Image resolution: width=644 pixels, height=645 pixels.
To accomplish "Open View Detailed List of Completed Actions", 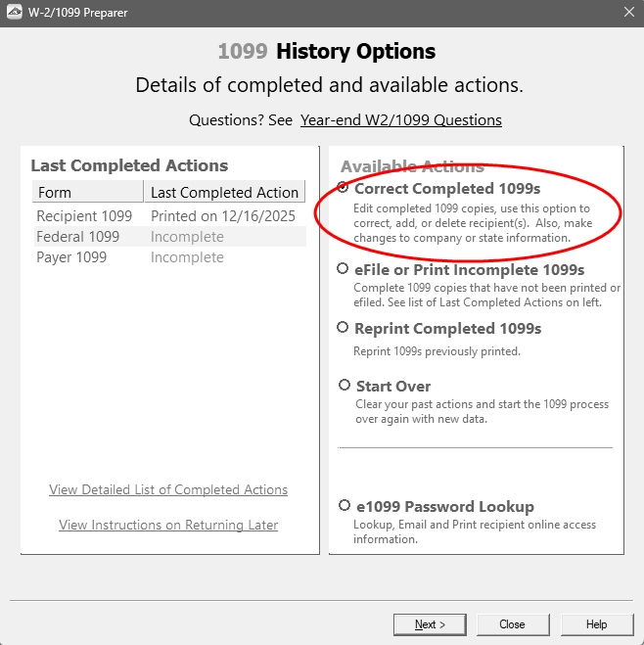I will click(x=168, y=489).
